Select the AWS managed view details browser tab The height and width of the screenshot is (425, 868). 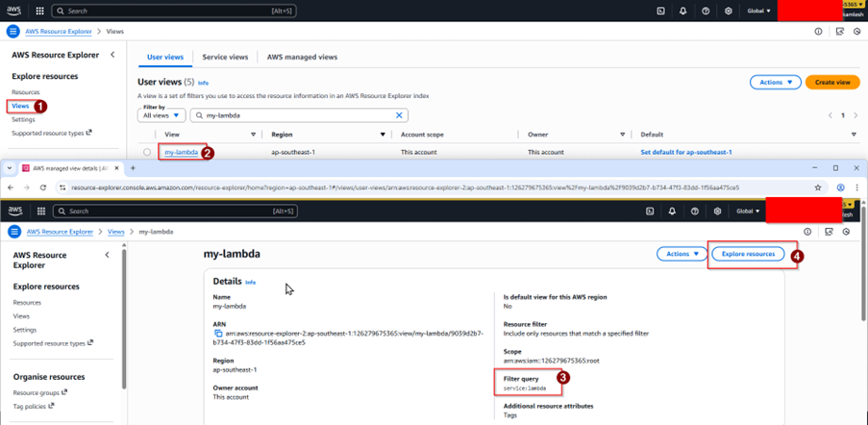tap(70, 167)
